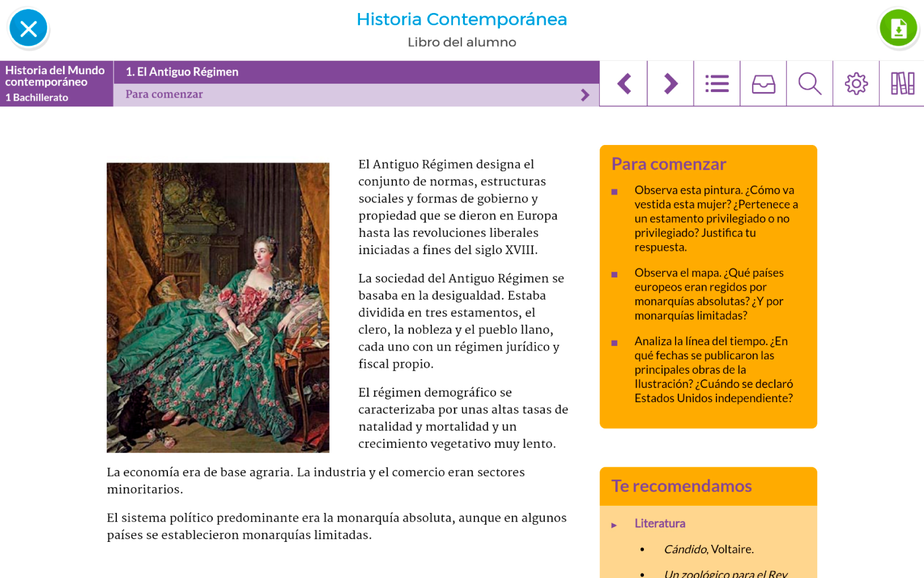Open the inbox tray icon
This screenshot has width=924, height=578.
[763, 84]
